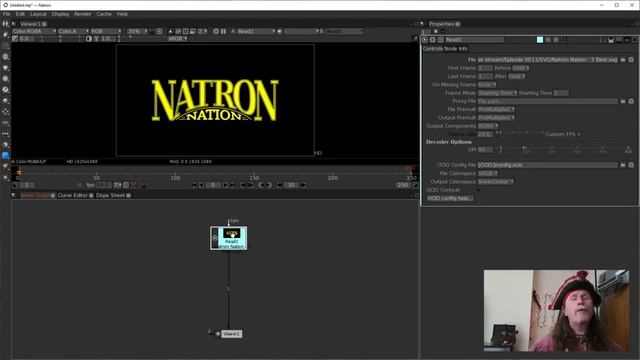This screenshot has width=640, height=360.
Task: Close the Read1 properties panel
Action: coord(634,40)
